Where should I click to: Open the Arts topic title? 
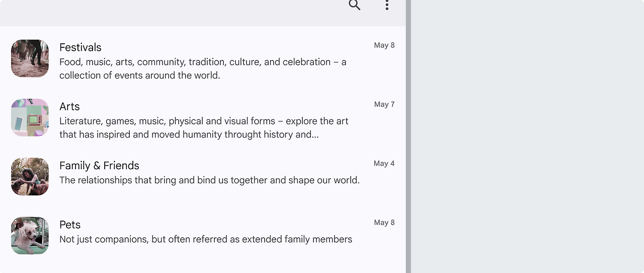(x=69, y=106)
